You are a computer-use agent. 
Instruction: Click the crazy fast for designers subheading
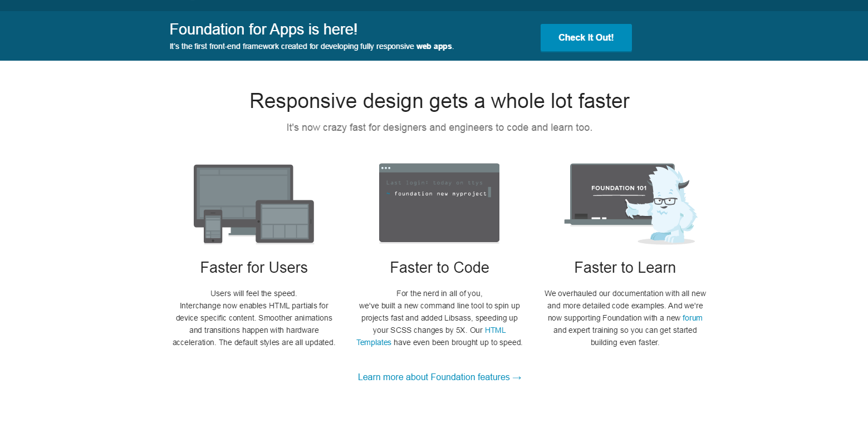coord(440,127)
